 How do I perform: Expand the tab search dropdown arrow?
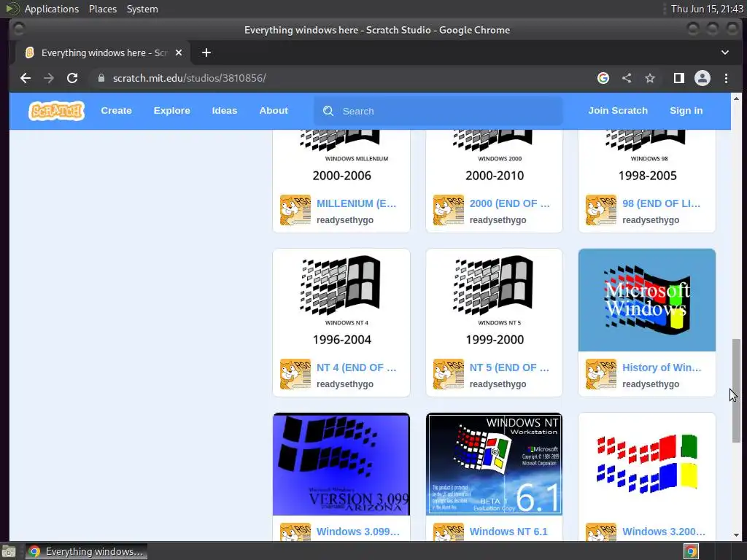(x=725, y=52)
